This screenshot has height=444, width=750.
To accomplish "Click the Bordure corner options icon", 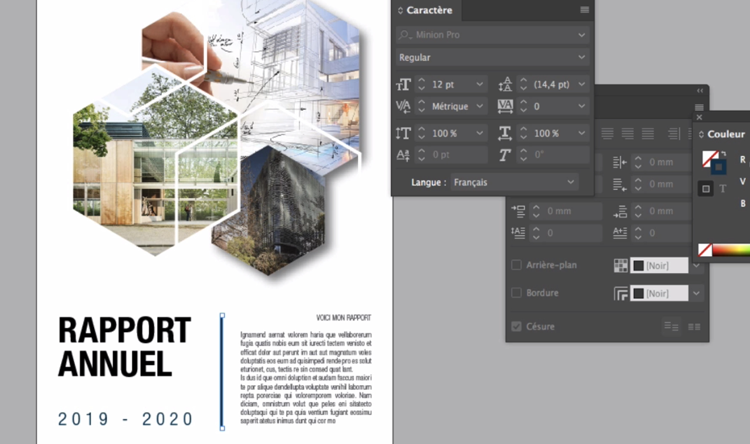I will (620, 294).
